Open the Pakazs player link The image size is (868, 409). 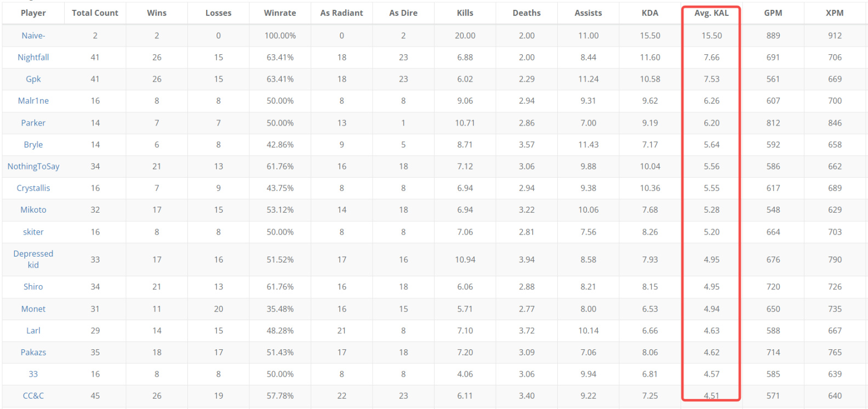point(33,353)
